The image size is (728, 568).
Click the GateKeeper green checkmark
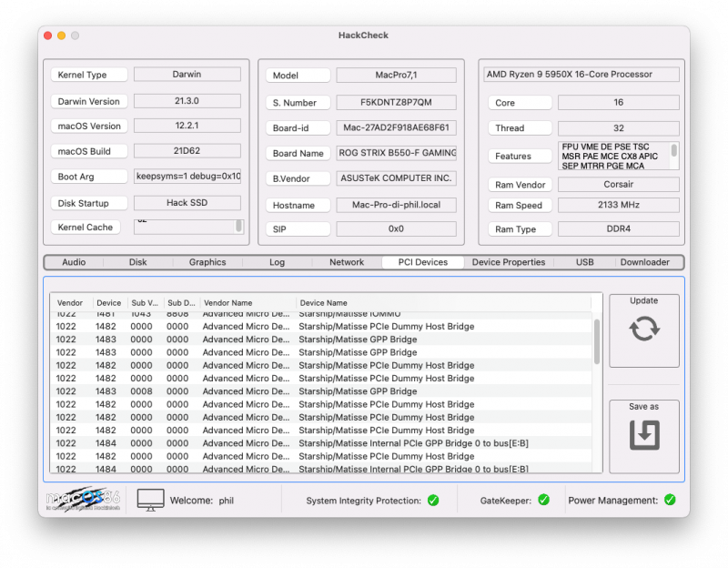pos(543,500)
